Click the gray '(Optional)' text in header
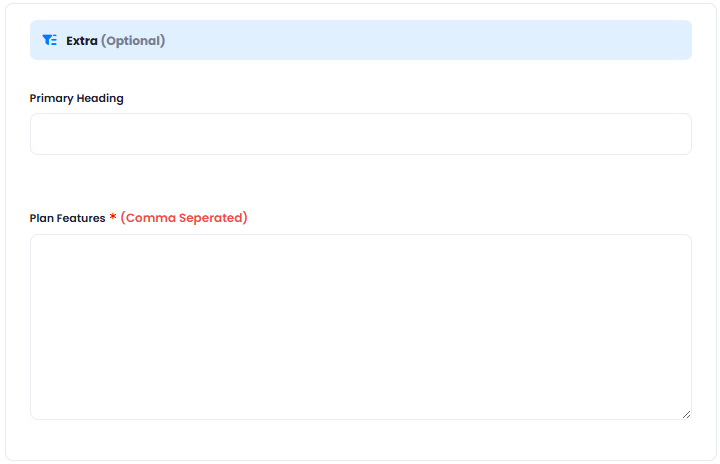 pyautogui.click(x=133, y=41)
